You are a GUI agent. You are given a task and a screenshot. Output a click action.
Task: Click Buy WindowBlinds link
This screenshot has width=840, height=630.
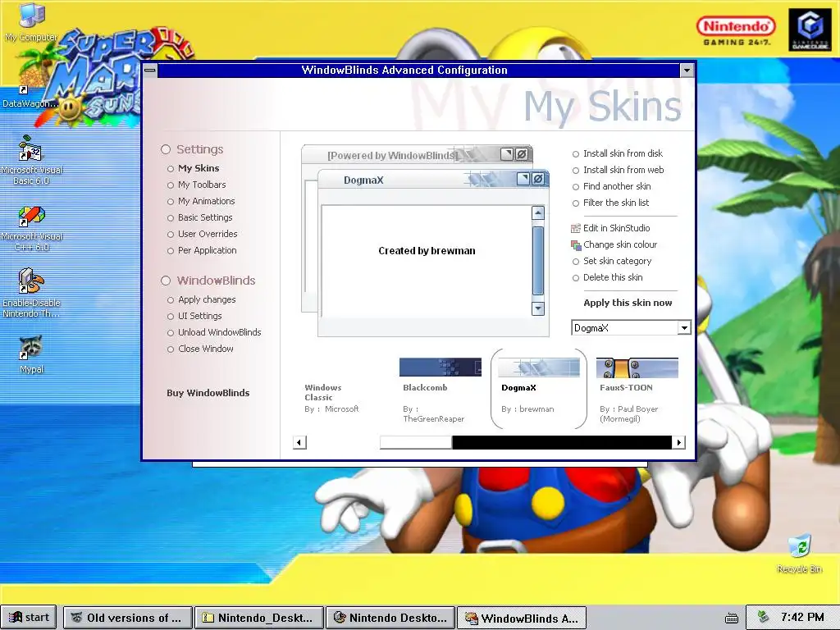point(208,393)
